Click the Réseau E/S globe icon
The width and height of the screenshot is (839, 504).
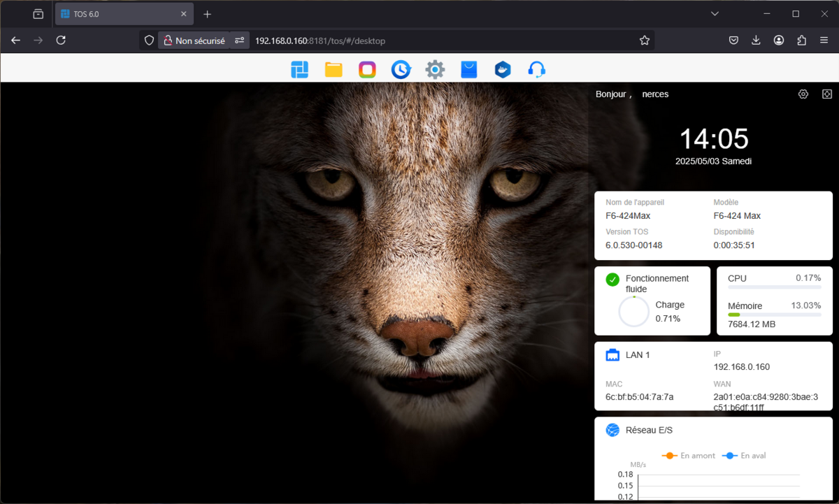[612, 430]
